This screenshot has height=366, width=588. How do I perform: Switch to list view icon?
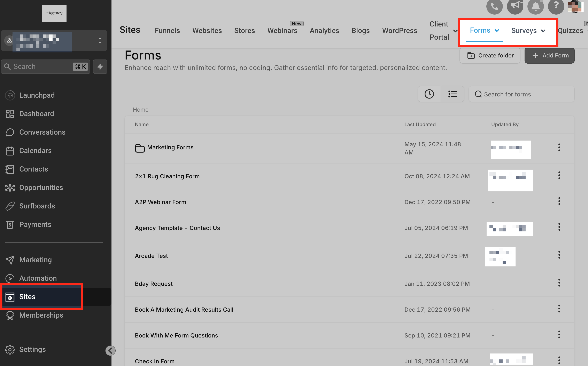[x=452, y=94]
